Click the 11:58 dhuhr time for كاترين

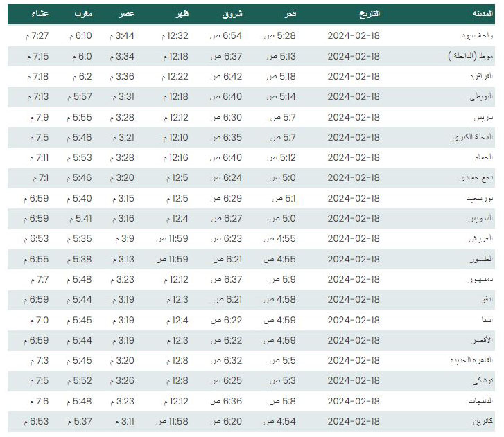click(x=173, y=422)
